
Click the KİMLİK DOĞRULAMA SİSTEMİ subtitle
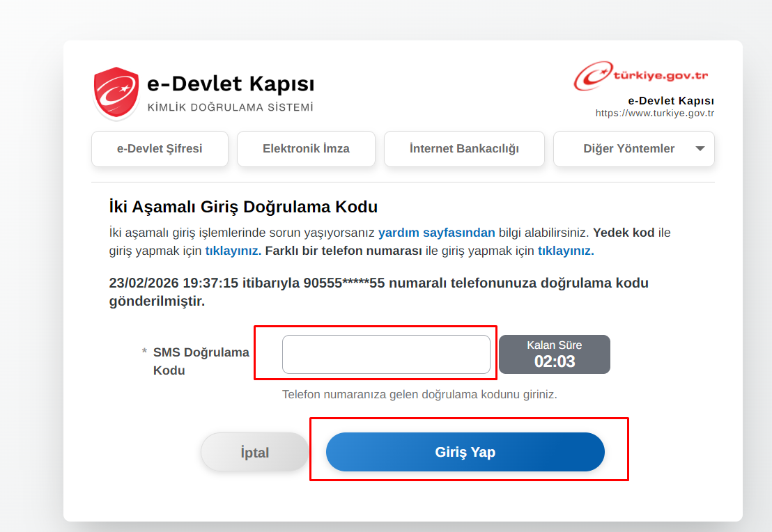231,107
